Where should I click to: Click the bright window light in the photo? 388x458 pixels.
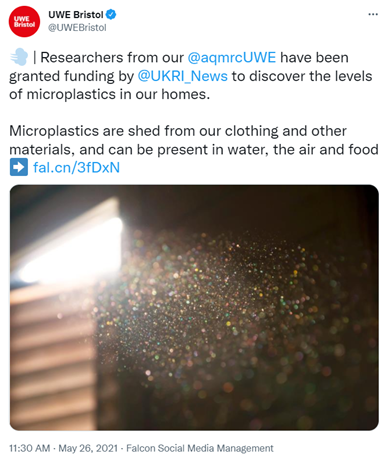coord(73,250)
